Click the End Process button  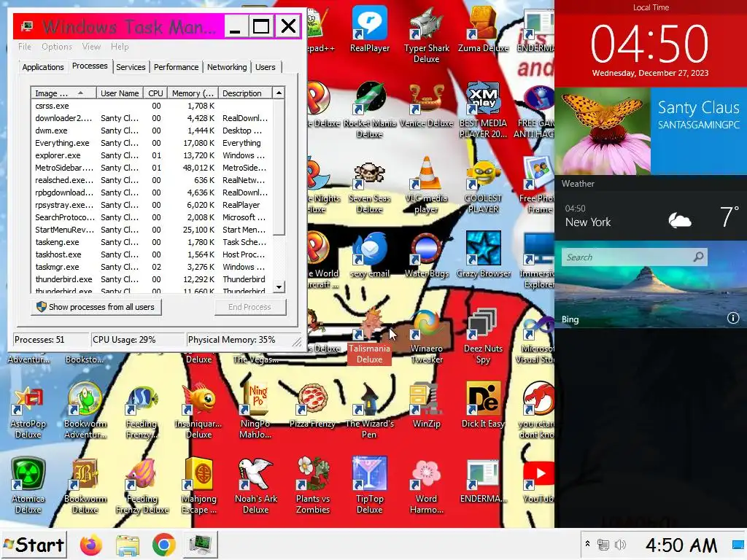tap(249, 307)
